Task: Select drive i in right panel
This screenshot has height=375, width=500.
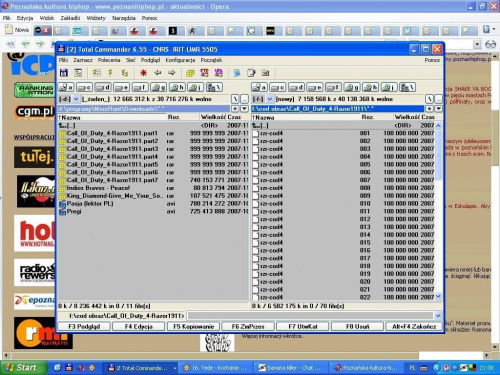Action: tap(389, 87)
